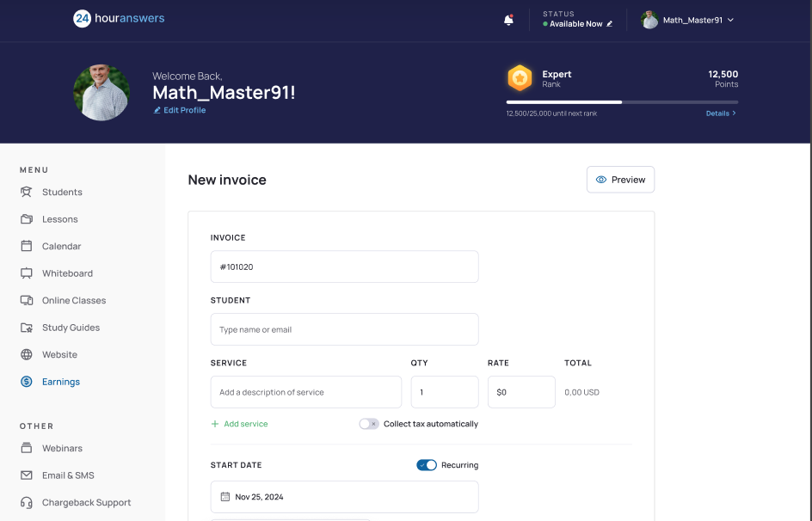The width and height of the screenshot is (812, 521).
Task: Click the Earnings dollar icon
Action: (x=27, y=382)
